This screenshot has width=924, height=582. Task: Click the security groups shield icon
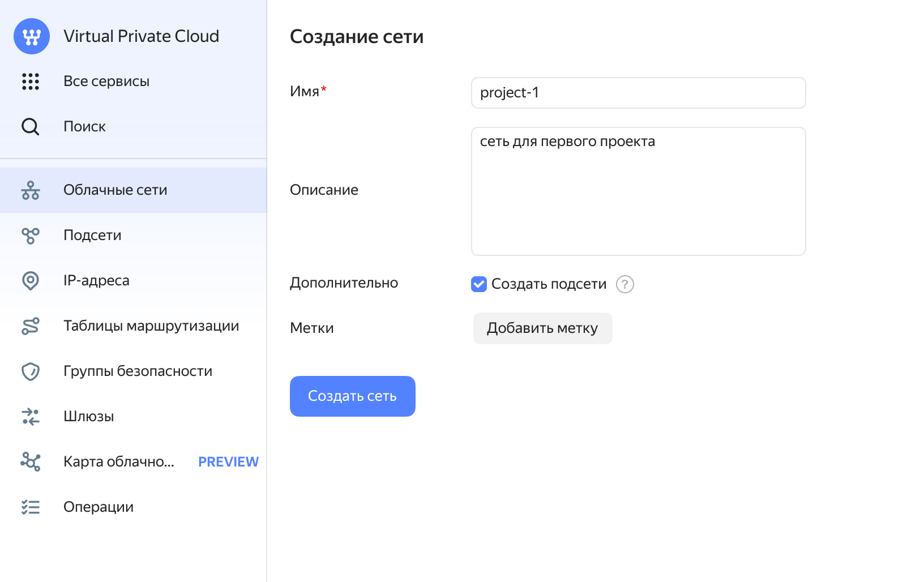click(31, 371)
